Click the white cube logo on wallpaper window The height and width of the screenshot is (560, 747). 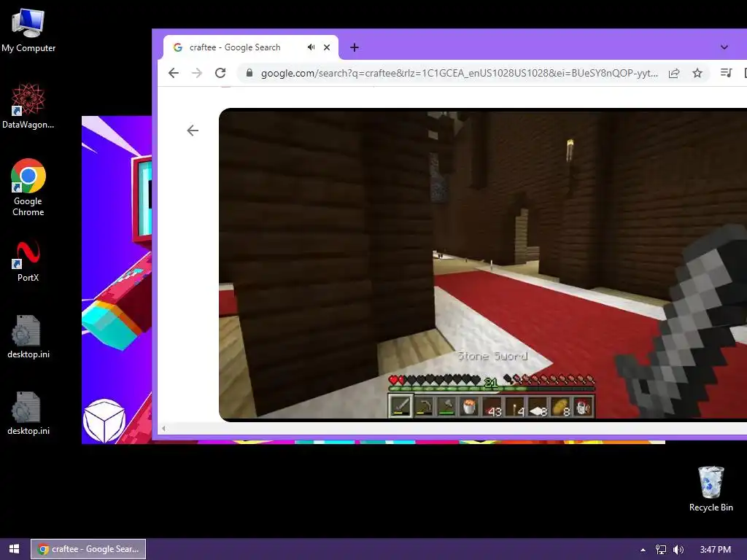[x=104, y=421]
